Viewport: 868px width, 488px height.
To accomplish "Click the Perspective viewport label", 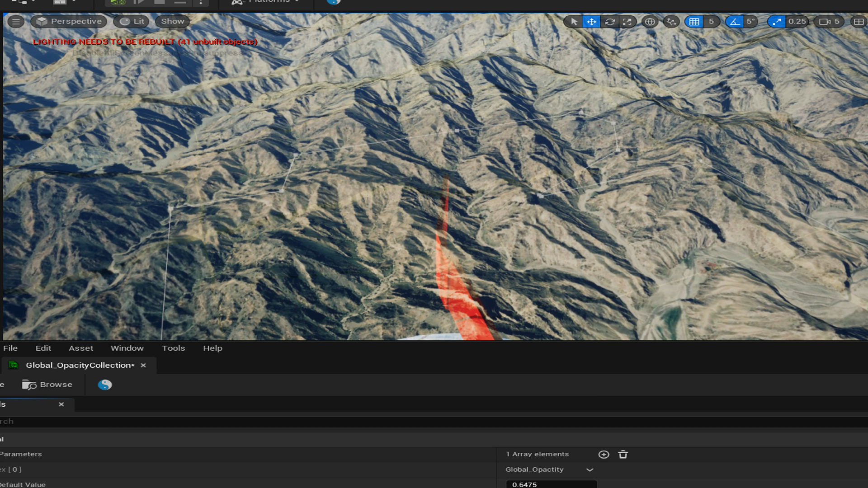I will pyautogui.click(x=69, y=21).
